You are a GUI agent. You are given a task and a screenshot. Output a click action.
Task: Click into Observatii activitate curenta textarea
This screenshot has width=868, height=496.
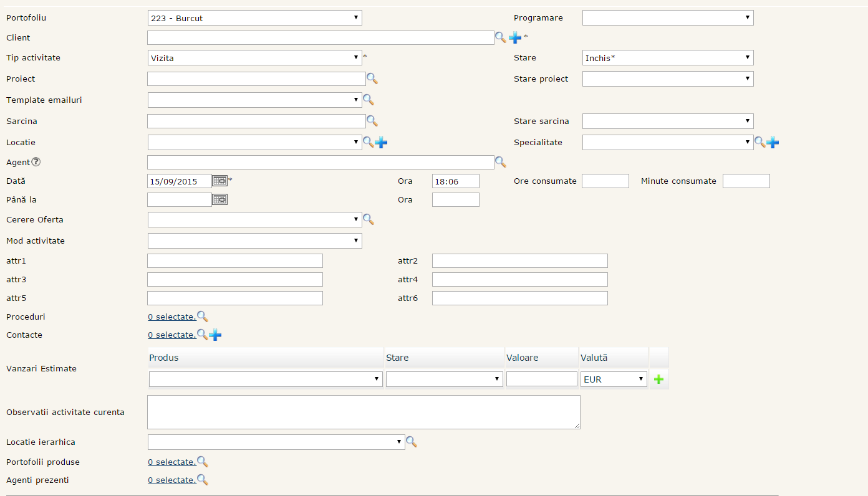coord(364,412)
